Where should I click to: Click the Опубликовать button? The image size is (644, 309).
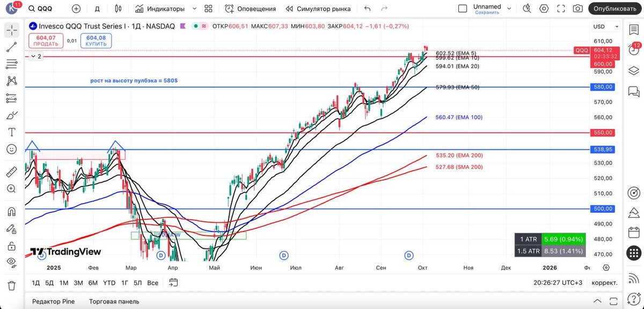pos(615,9)
